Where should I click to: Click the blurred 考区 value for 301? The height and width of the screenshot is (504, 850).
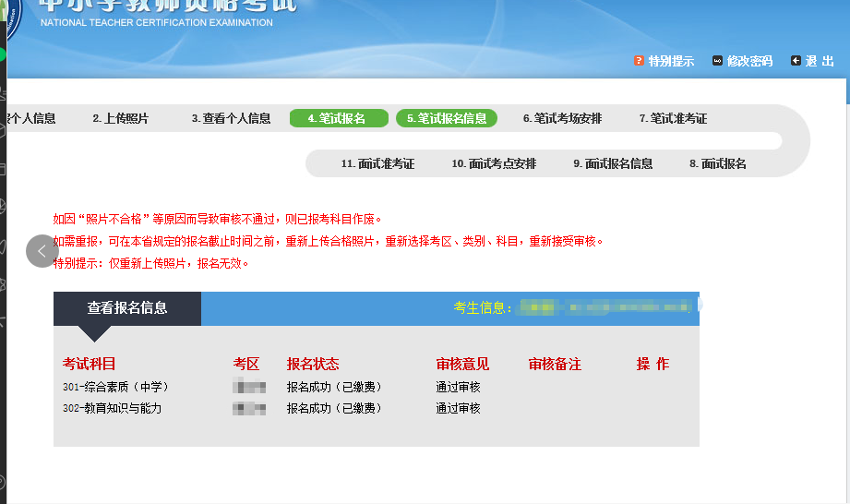[x=249, y=387]
